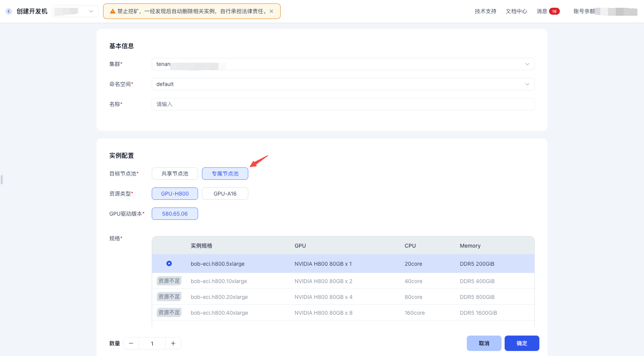Click the 确定 confirm button
This screenshot has height=356, width=644.
[x=522, y=343]
